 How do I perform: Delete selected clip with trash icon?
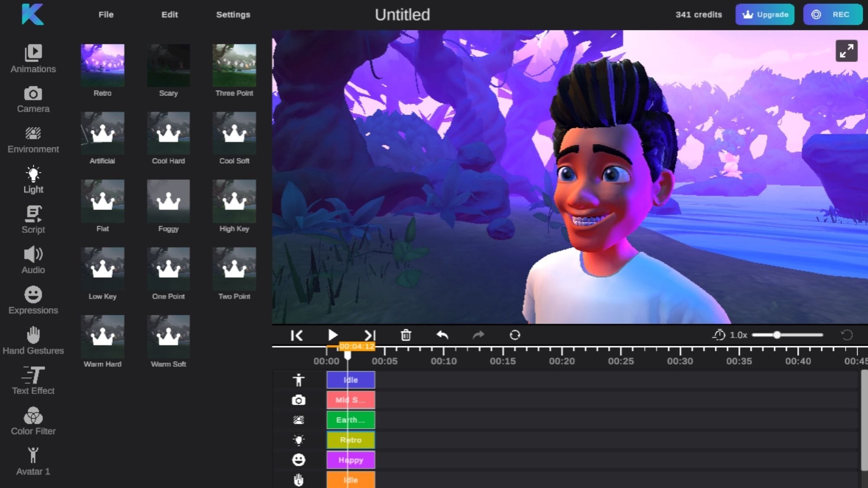406,335
